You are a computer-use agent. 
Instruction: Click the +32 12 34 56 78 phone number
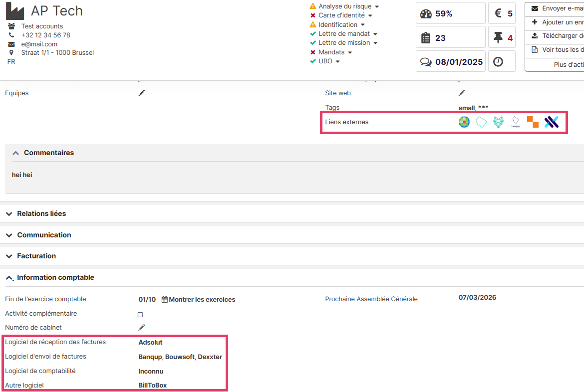(x=45, y=35)
